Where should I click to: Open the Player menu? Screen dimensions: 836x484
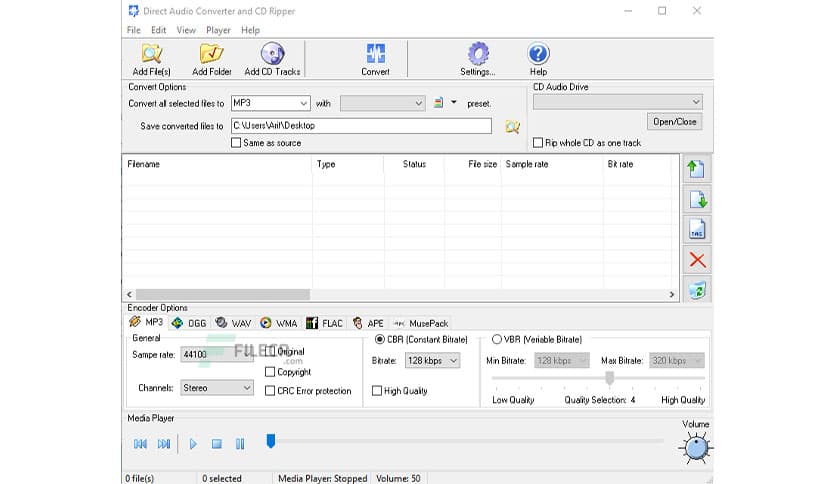click(219, 30)
